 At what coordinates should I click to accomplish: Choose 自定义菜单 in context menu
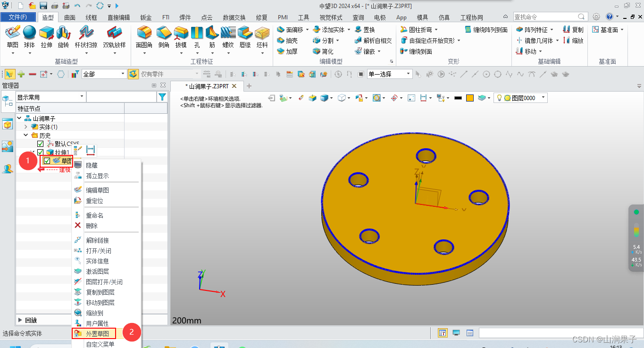tap(100, 344)
